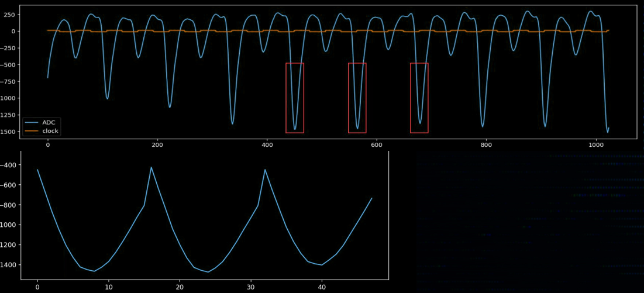Viewport: 644px width, 293px height.
Task: Click the ADC legend label
Action: point(49,123)
